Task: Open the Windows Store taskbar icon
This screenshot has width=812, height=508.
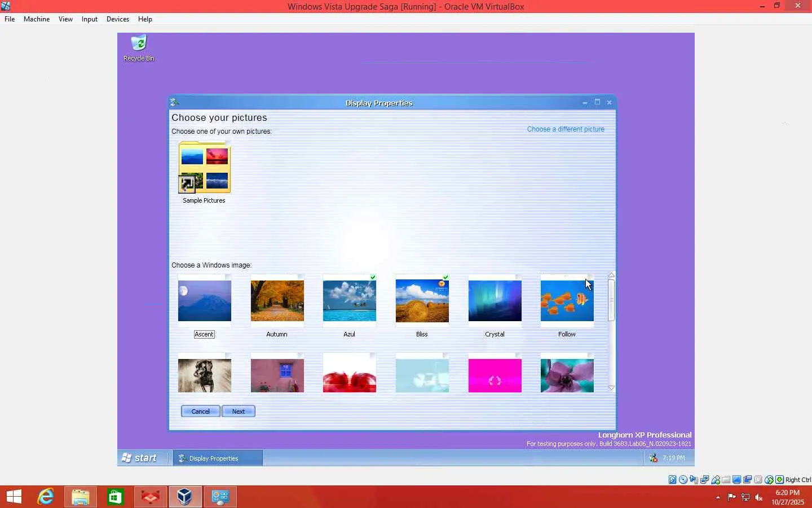Action: pos(116,497)
